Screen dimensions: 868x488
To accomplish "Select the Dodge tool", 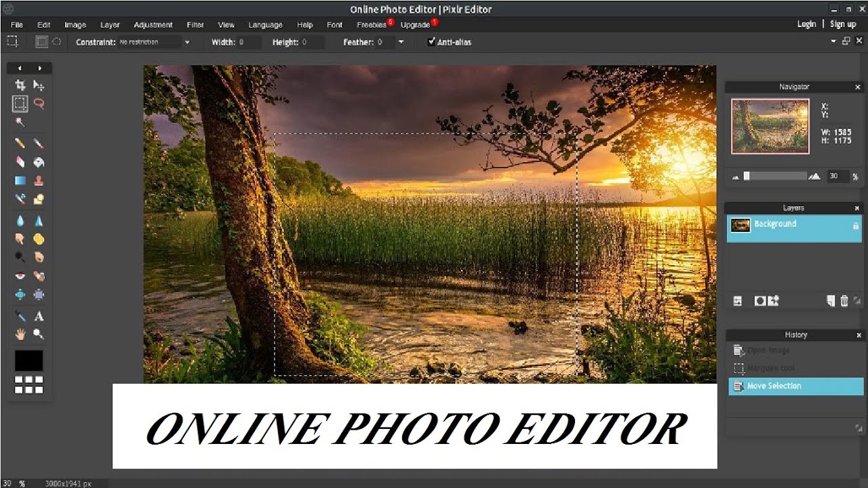I will click(x=20, y=258).
